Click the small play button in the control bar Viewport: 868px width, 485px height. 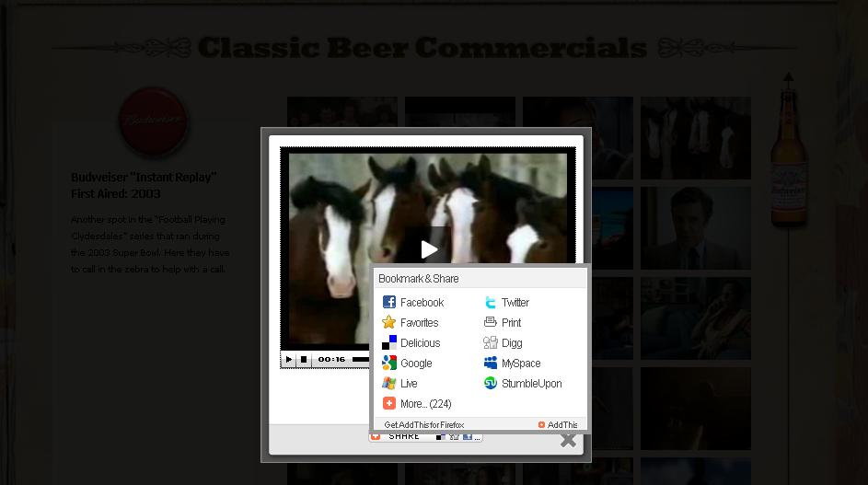(288, 359)
